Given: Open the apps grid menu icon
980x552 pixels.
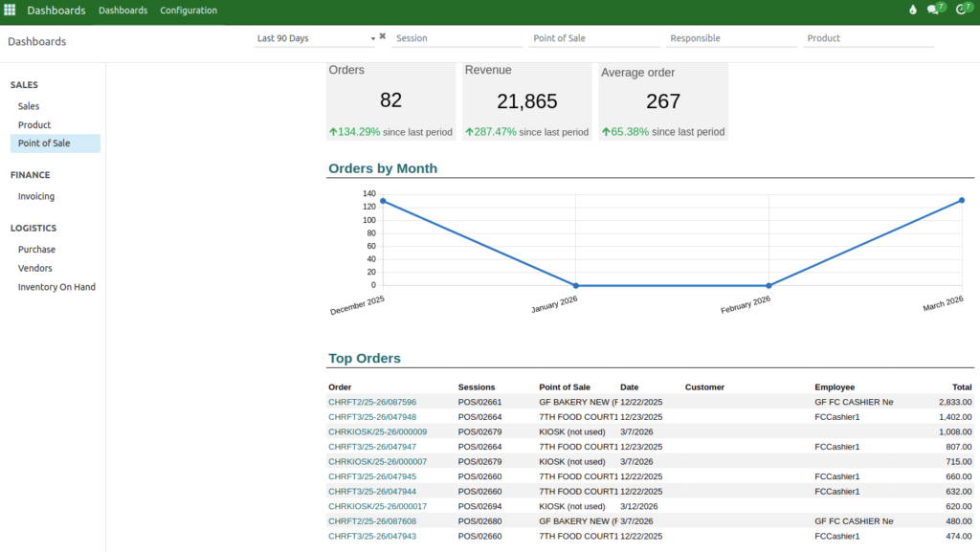Looking at the screenshot, I should (10, 11).
